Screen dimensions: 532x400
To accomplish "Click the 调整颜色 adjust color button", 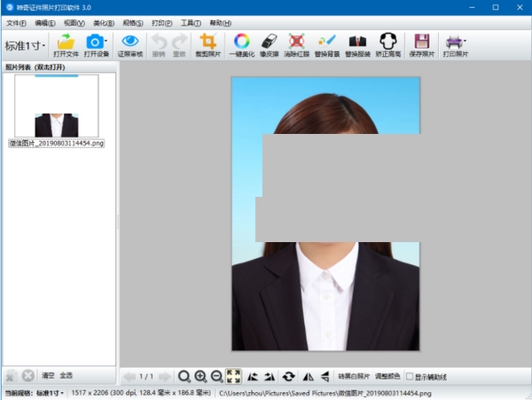I will pyautogui.click(x=387, y=376).
